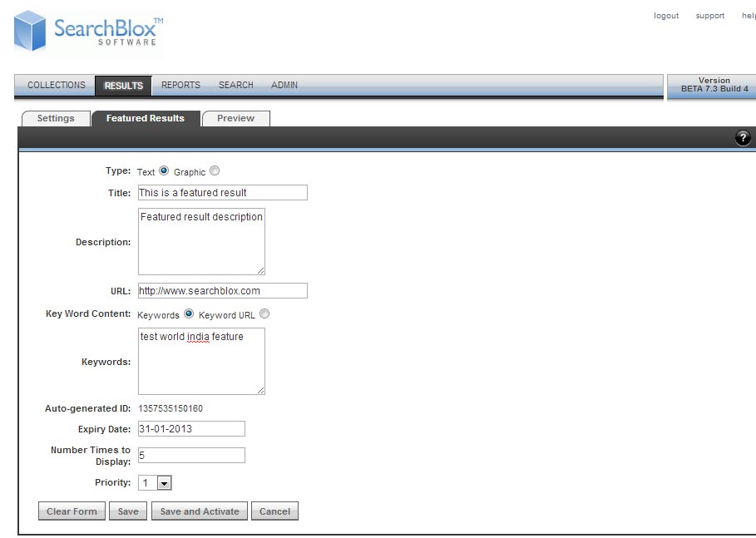
Task: Select the Text type radio button
Action: coord(164,170)
